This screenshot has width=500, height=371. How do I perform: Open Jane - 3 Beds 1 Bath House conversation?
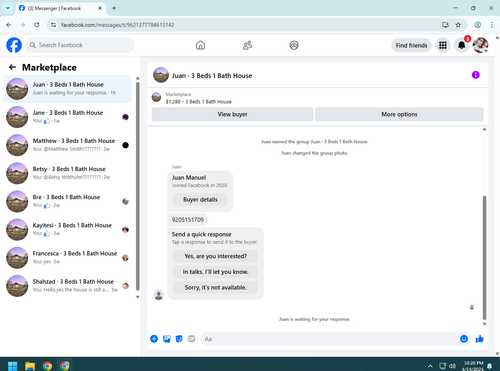point(68,117)
